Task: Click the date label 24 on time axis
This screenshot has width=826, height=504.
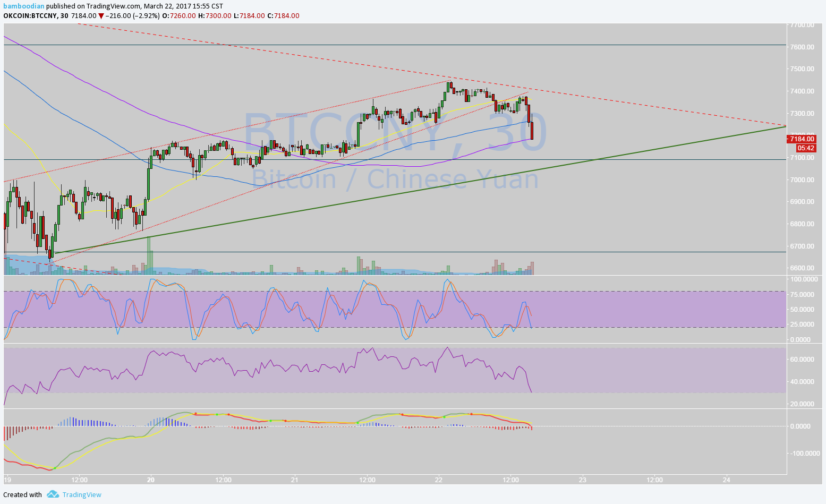Action: pos(727,480)
